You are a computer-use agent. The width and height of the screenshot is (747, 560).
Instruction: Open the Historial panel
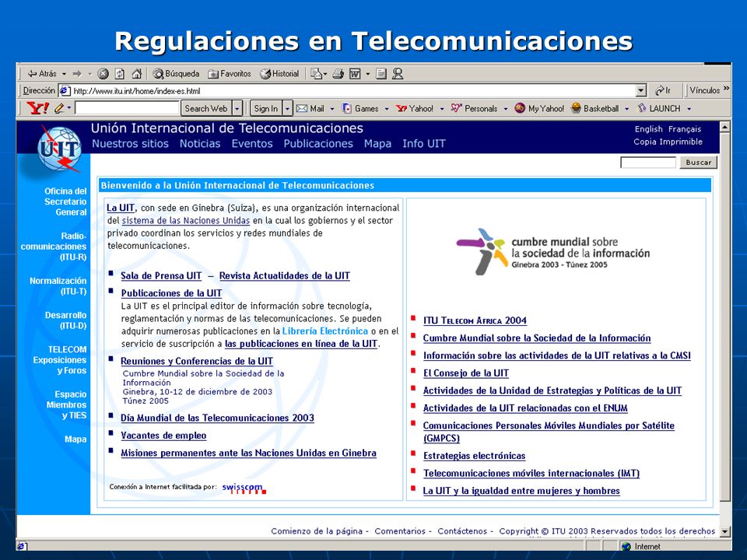click(279, 74)
